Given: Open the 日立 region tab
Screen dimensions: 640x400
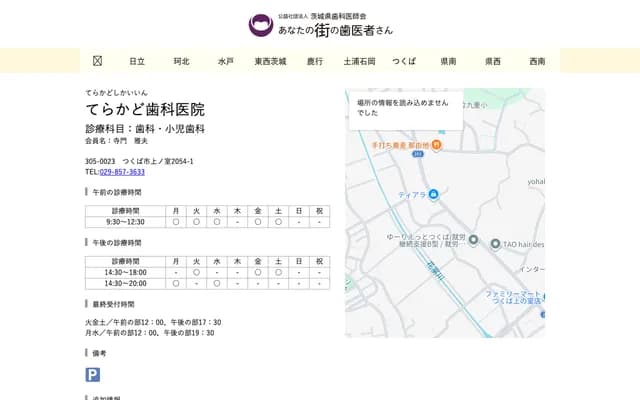Looking at the screenshot, I should 137,61.
